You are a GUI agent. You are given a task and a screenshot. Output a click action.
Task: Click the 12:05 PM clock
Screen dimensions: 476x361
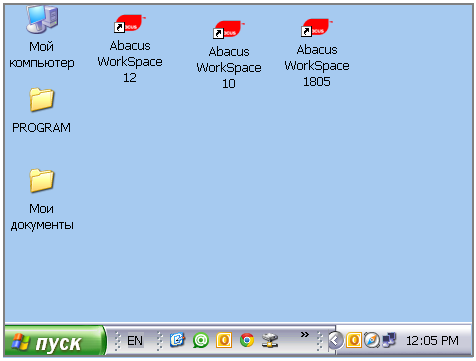pyautogui.click(x=432, y=341)
